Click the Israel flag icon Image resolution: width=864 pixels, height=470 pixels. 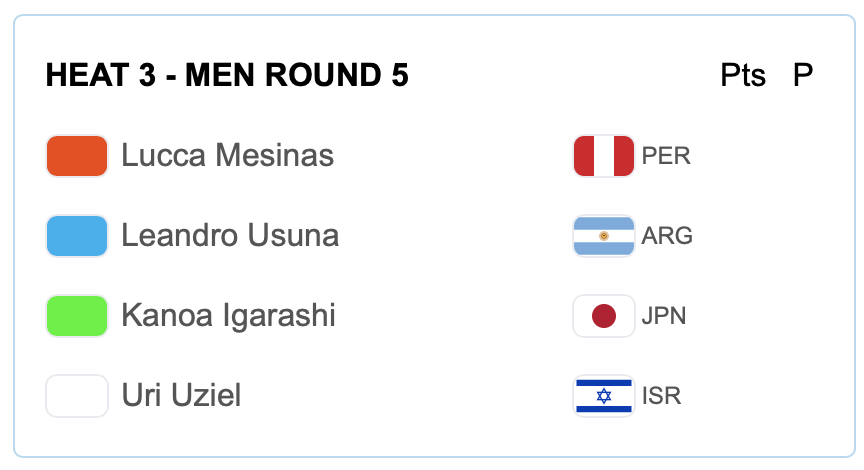[603, 396]
